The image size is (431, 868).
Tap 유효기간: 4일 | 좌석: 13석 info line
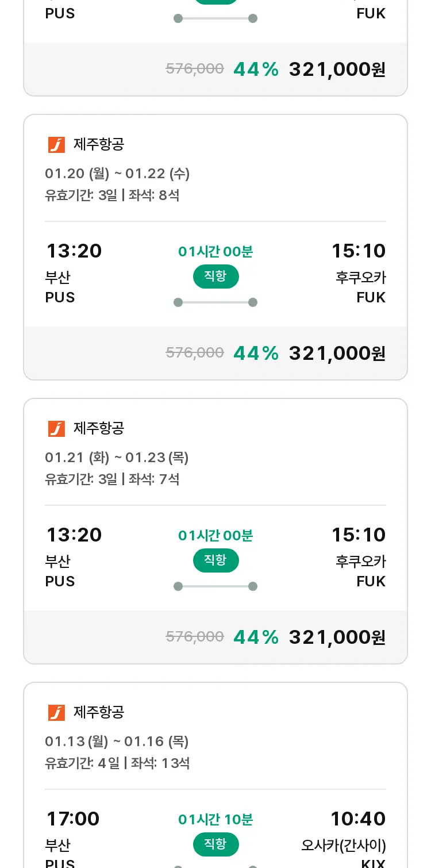point(117,763)
